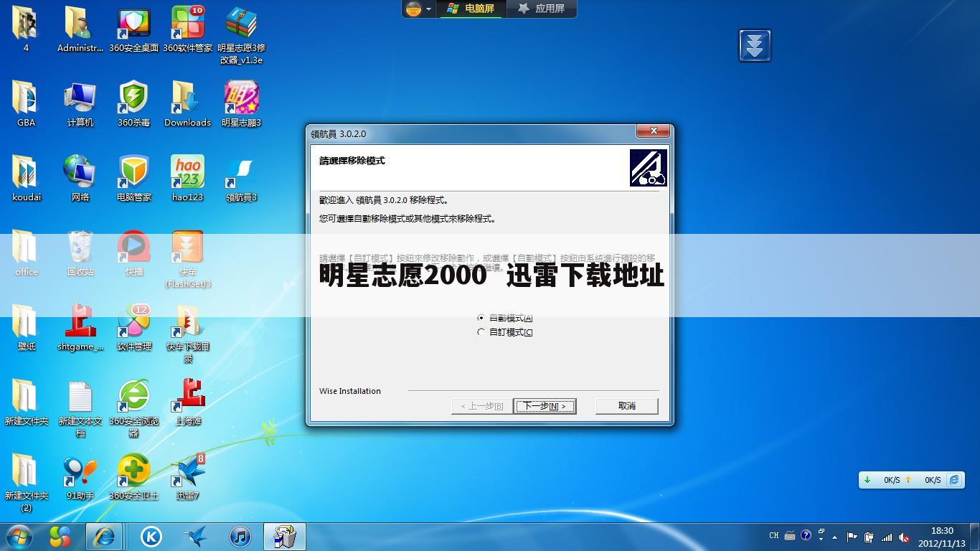Open Internet Explorer from the taskbar
The width and height of the screenshot is (980, 551).
(104, 537)
